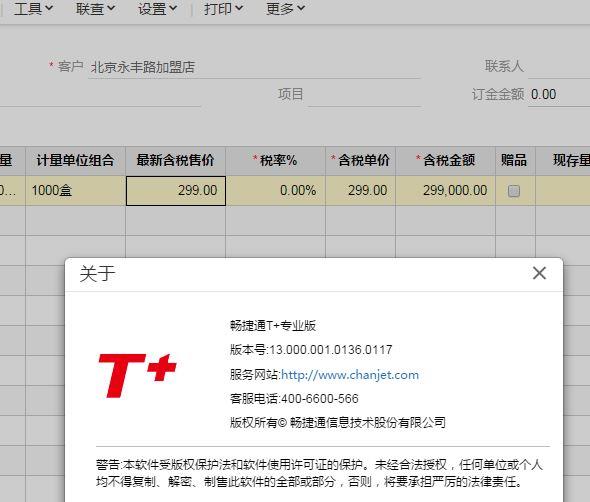Click the 版权所有 copyright line
The height and width of the screenshot is (502, 590).
(x=338, y=423)
